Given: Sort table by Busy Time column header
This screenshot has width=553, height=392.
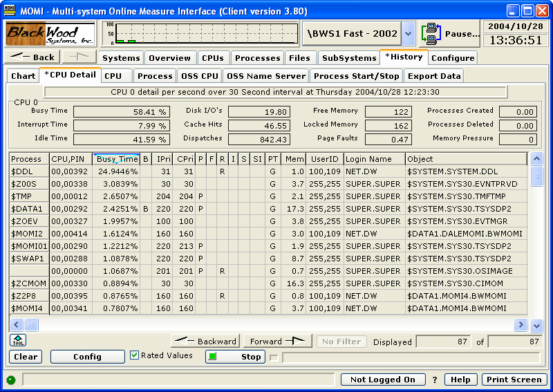Looking at the screenshot, I should [x=116, y=159].
